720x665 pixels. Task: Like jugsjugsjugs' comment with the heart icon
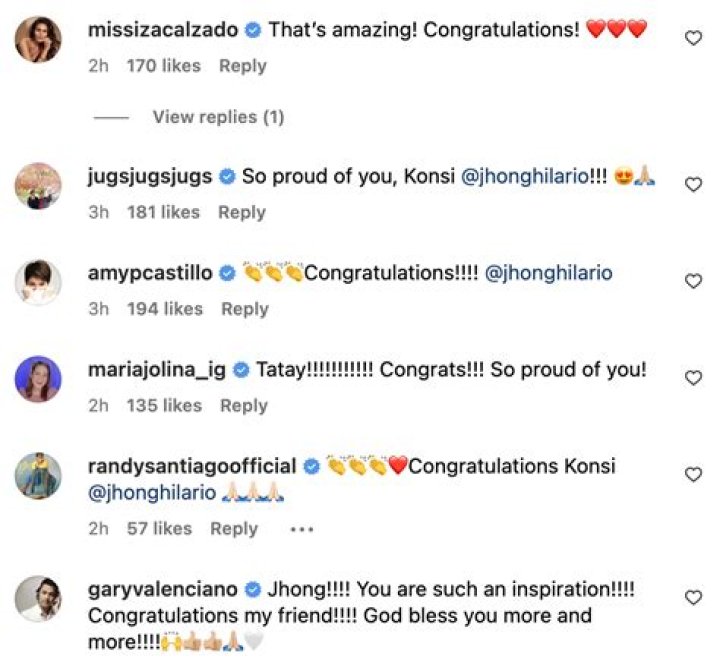[x=692, y=184]
